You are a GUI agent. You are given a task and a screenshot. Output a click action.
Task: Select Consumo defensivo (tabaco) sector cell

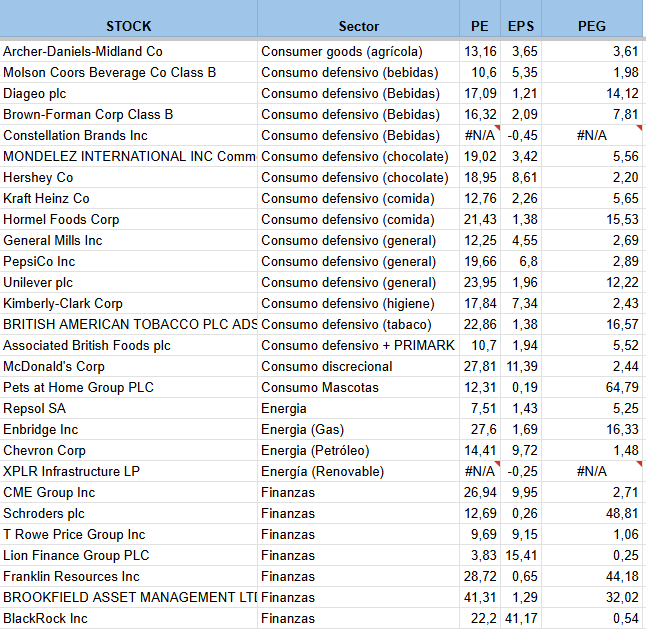(358, 325)
